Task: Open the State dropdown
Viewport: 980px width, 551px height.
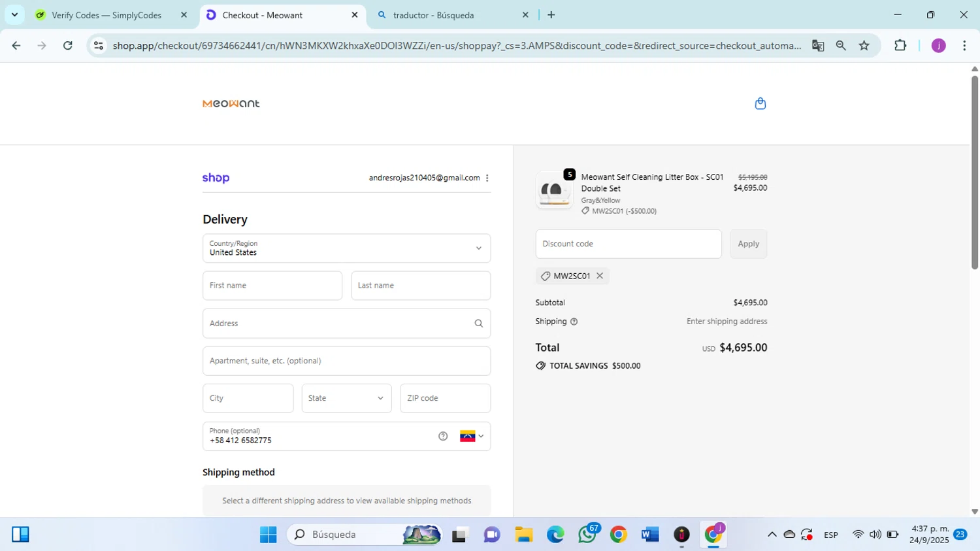Action: click(346, 398)
